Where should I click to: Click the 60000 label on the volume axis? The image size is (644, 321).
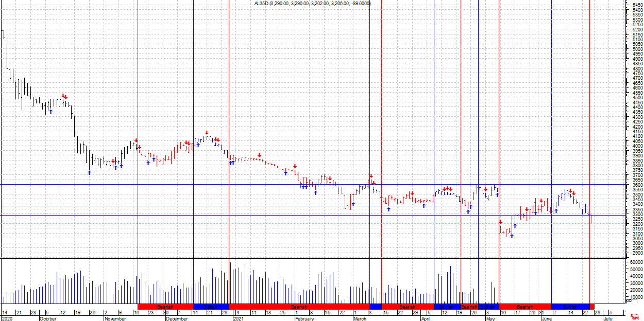click(x=637, y=262)
